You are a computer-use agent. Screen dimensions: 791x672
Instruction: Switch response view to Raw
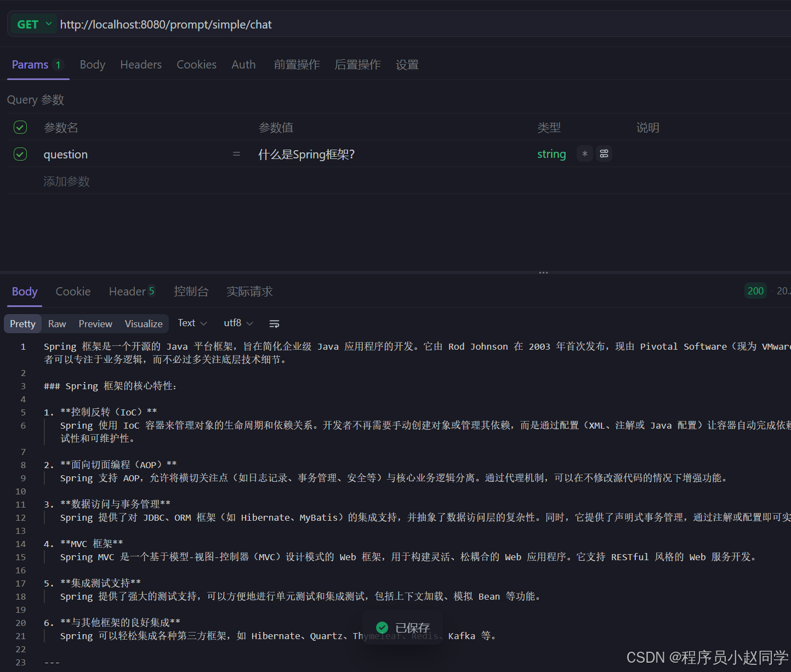pos(56,323)
